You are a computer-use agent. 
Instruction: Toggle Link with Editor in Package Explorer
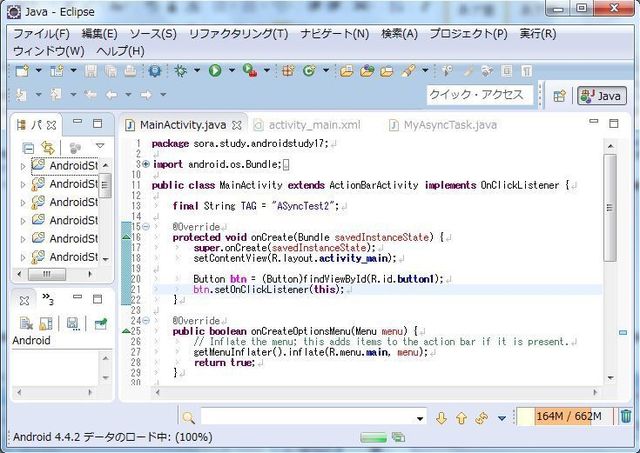coord(48,147)
